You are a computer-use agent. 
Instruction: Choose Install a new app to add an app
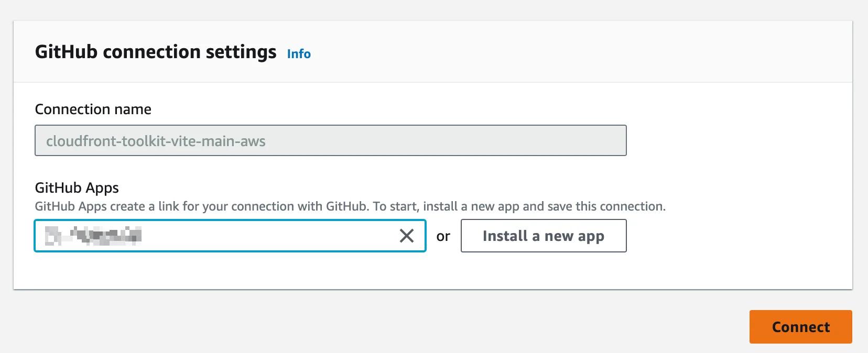[543, 236]
